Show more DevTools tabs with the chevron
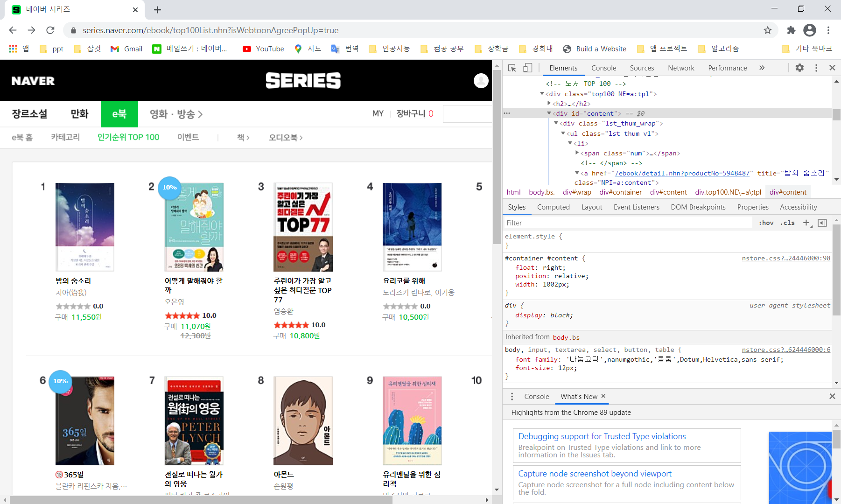 point(762,68)
